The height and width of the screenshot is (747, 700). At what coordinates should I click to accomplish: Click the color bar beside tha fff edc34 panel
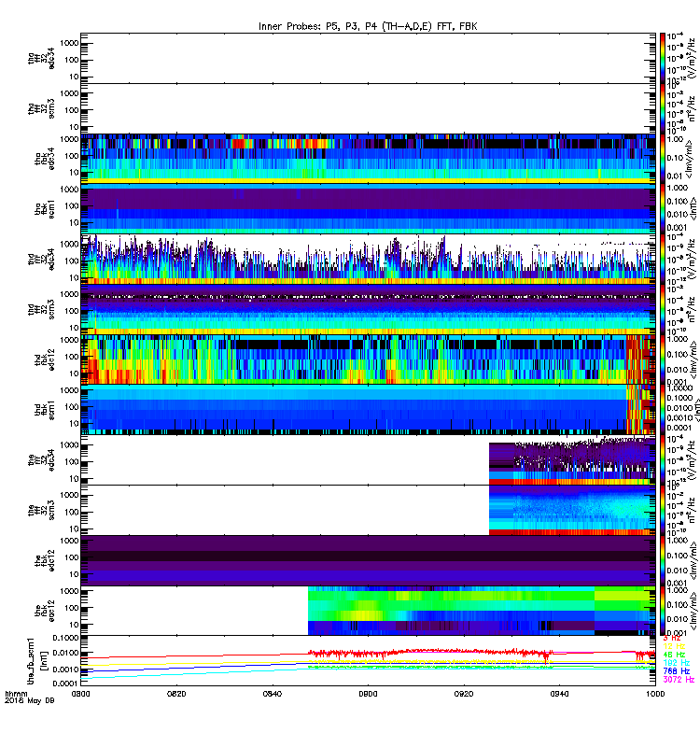(x=663, y=58)
